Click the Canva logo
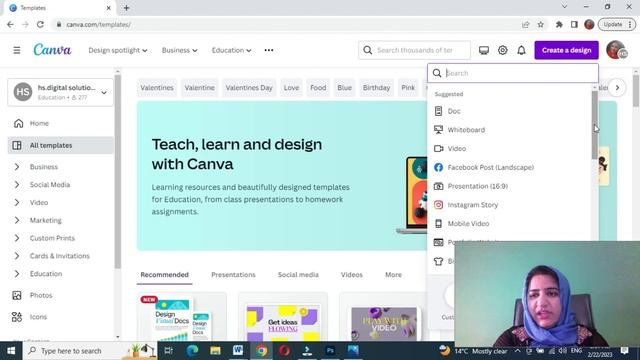The width and height of the screenshot is (640, 360). click(52, 50)
